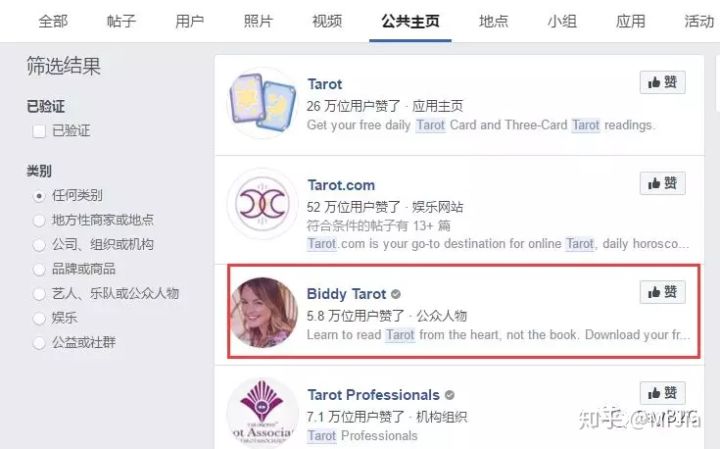Switch to the 视频 tab
This screenshot has width=720, height=449.
tap(327, 21)
